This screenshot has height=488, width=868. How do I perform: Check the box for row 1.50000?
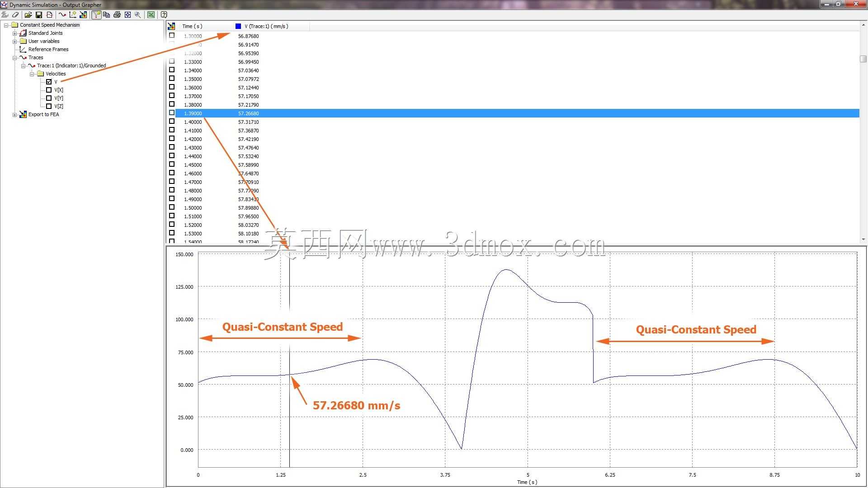coord(172,207)
